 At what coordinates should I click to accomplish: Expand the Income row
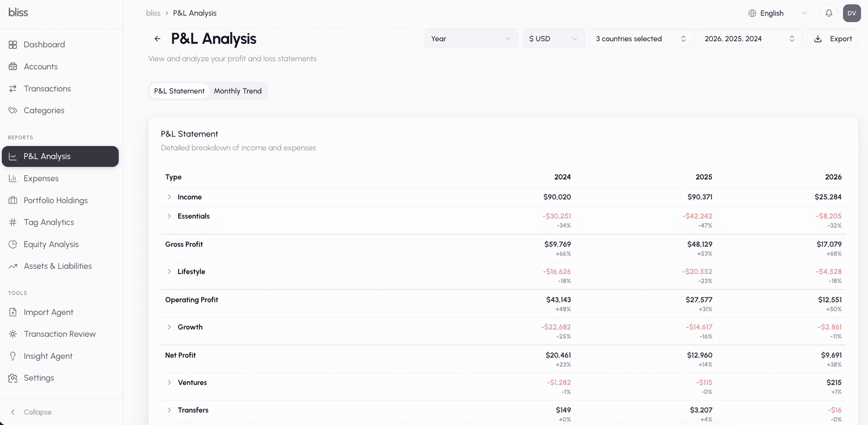169,197
